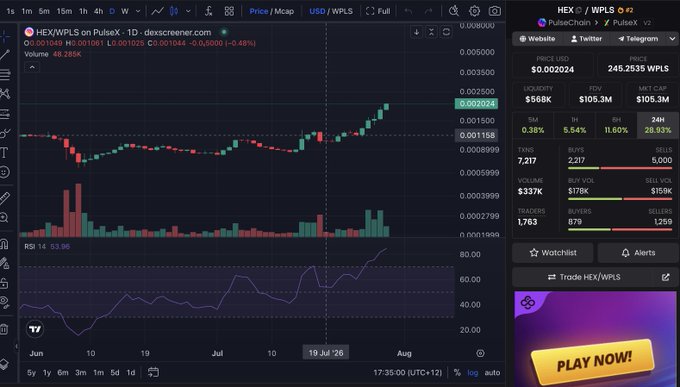Select the line chart type
Screen dimensions: 680x387
157,11
